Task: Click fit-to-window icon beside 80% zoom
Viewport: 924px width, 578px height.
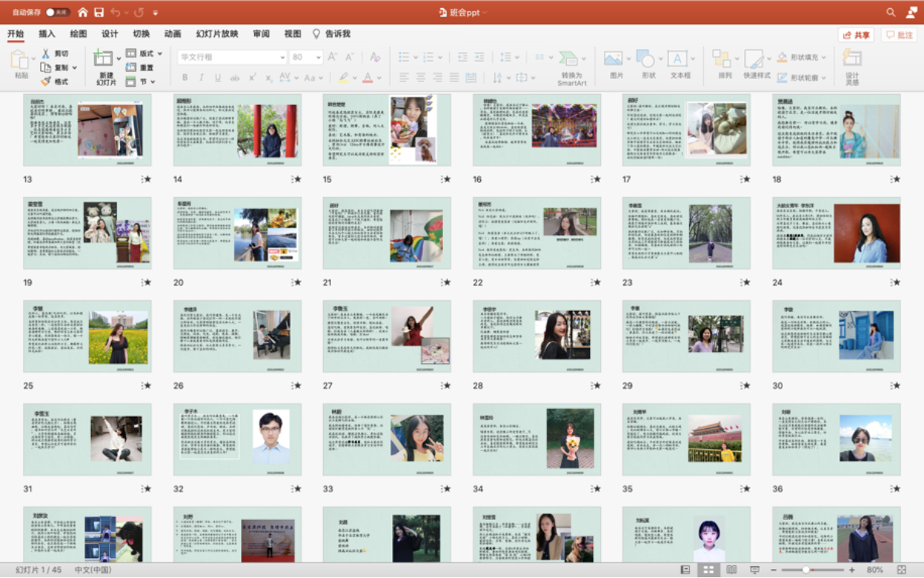Action: 902,570
